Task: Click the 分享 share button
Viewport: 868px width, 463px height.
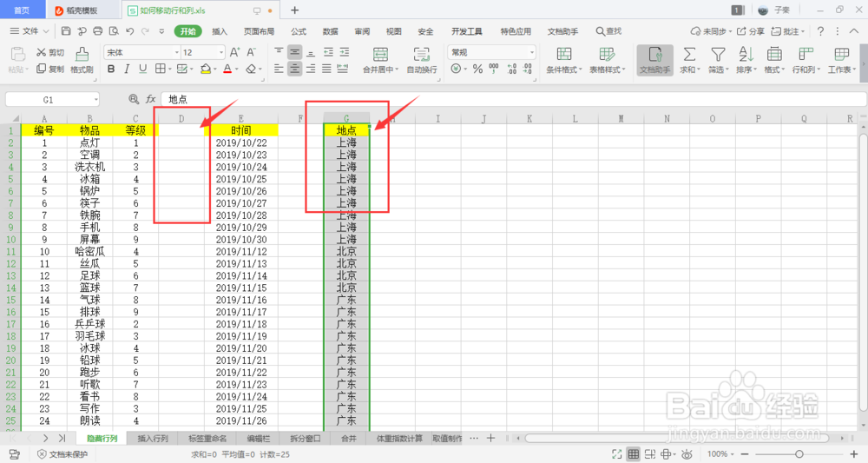Action: click(x=750, y=31)
